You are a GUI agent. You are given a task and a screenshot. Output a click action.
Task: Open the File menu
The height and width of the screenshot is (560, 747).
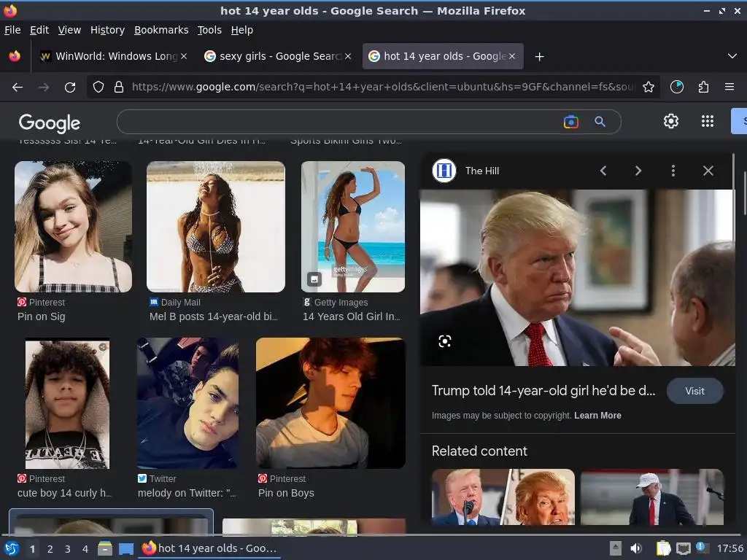(12, 30)
